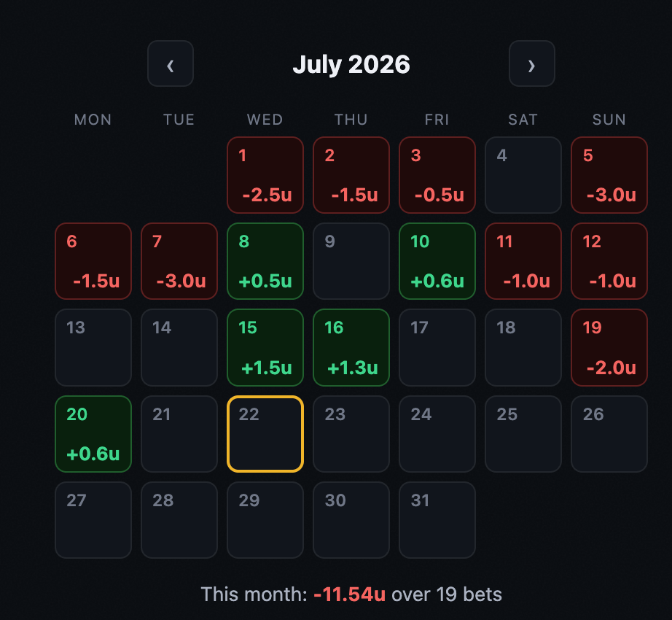
Task: Select empty day July 31
Action: pos(437,520)
